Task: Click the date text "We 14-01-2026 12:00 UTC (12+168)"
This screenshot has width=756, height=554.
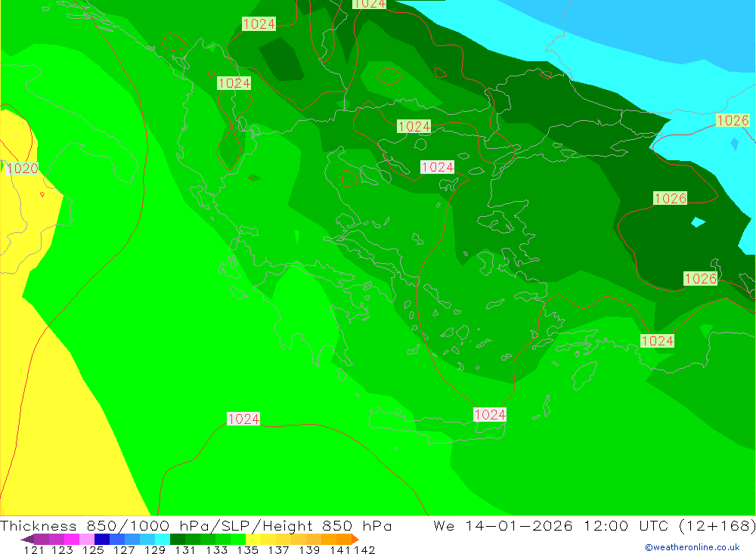Action: [x=594, y=525]
